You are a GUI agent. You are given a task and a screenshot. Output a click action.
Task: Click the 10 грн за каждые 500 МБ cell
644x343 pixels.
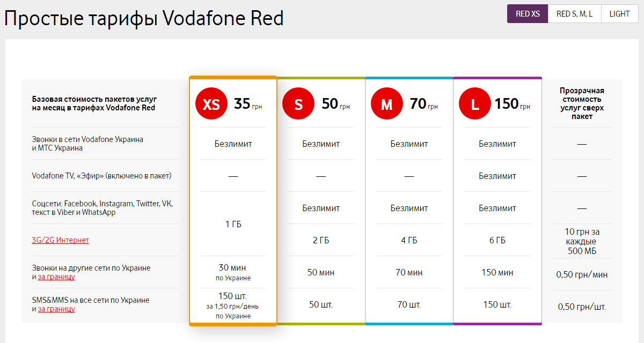(582, 241)
